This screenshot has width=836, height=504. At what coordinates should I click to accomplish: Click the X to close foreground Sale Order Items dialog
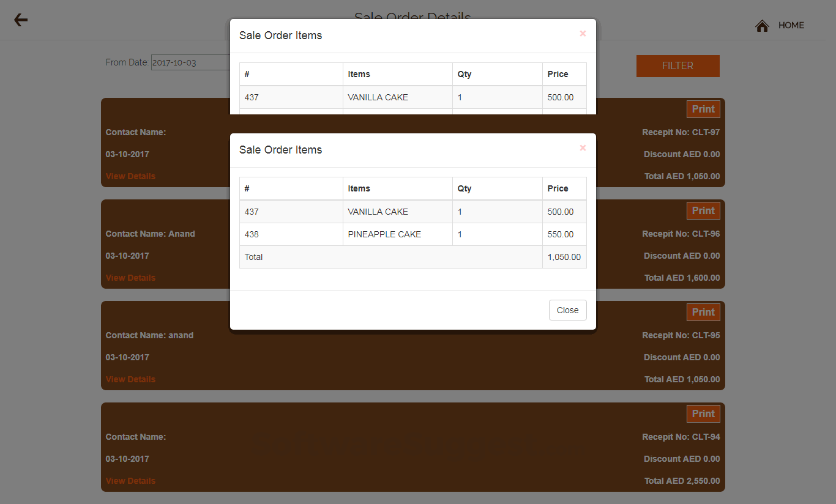582,147
